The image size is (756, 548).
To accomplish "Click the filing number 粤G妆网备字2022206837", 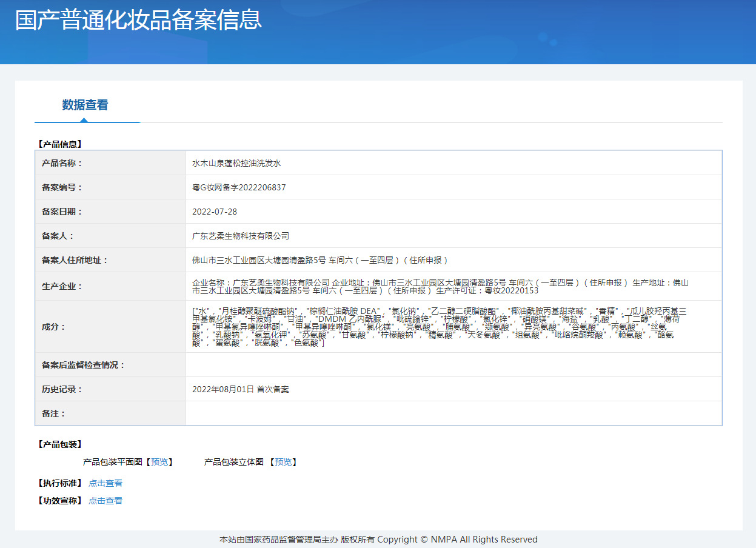I will (x=239, y=187).
